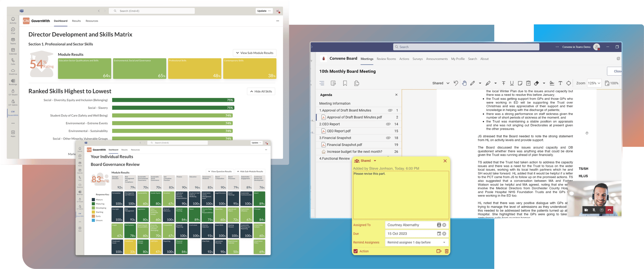Open the notes icon in the Convene toolbar
Image resolution: width=644 pixels, height=269 pixels.
333,83
